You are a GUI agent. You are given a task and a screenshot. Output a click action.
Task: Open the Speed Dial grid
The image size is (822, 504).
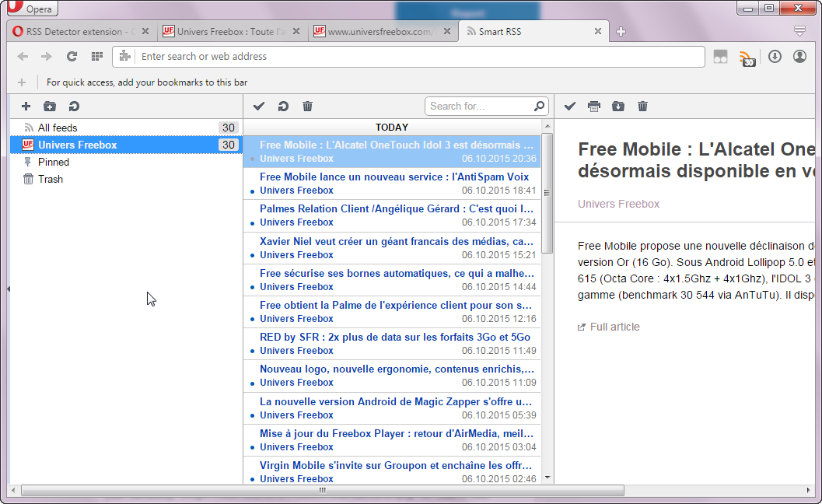pos(97,57)
